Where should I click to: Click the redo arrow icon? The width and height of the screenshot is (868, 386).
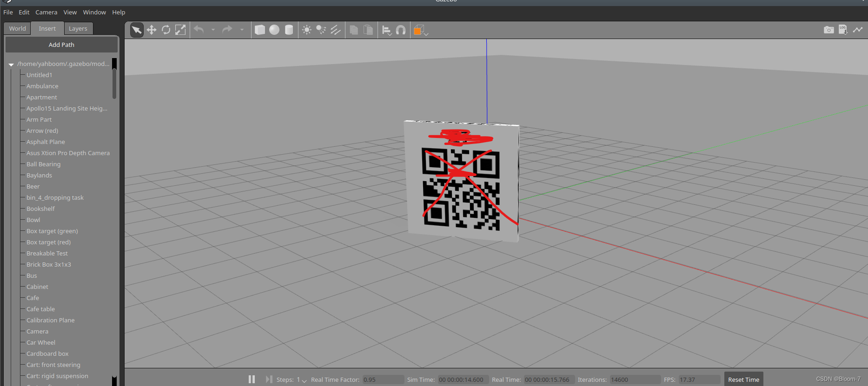tap(227, 30)
